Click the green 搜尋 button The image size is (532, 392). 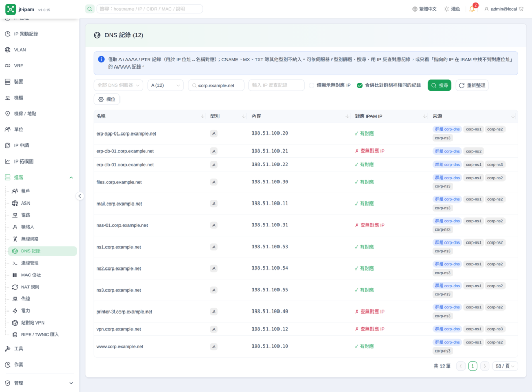440,86
